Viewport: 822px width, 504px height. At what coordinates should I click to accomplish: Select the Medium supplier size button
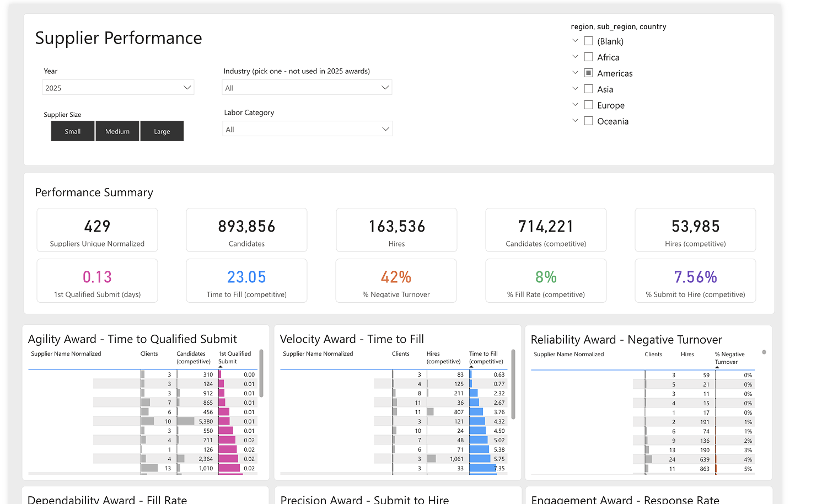117,131
